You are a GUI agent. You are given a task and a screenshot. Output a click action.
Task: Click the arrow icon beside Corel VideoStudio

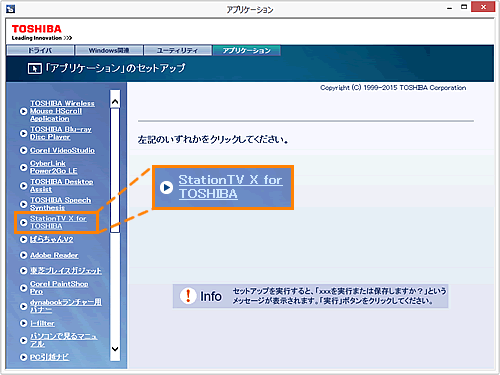(x=23, y=150)
